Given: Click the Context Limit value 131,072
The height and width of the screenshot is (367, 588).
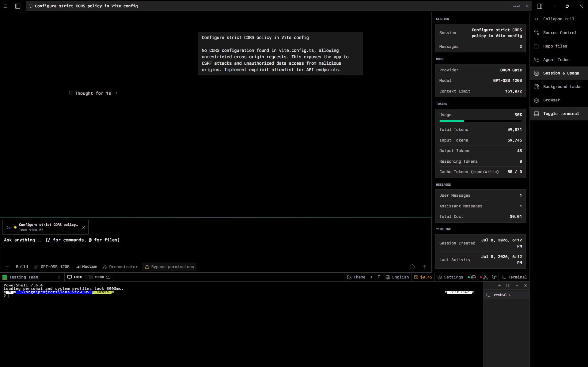Looking at the screenshot, I should (514, 91).
